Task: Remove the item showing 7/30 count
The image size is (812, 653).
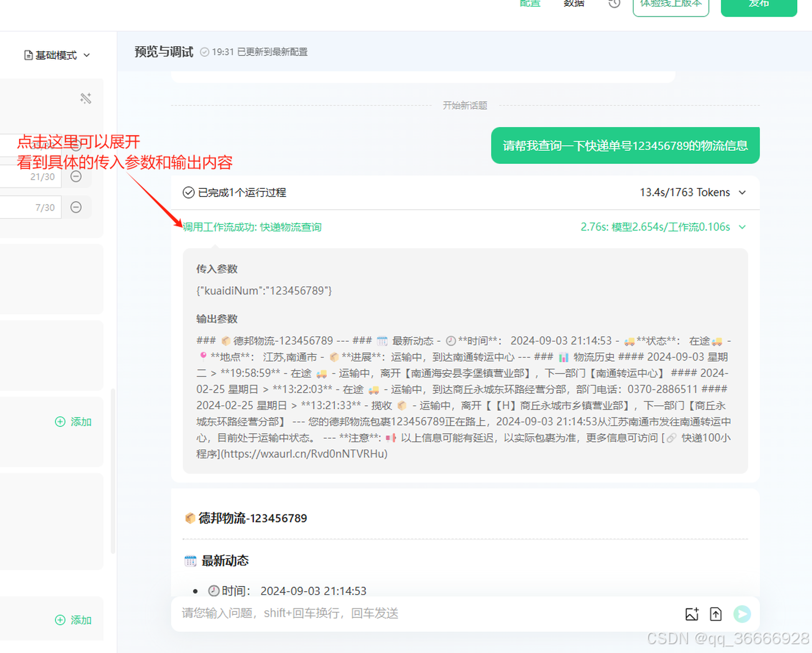Action: click(76, 207)
